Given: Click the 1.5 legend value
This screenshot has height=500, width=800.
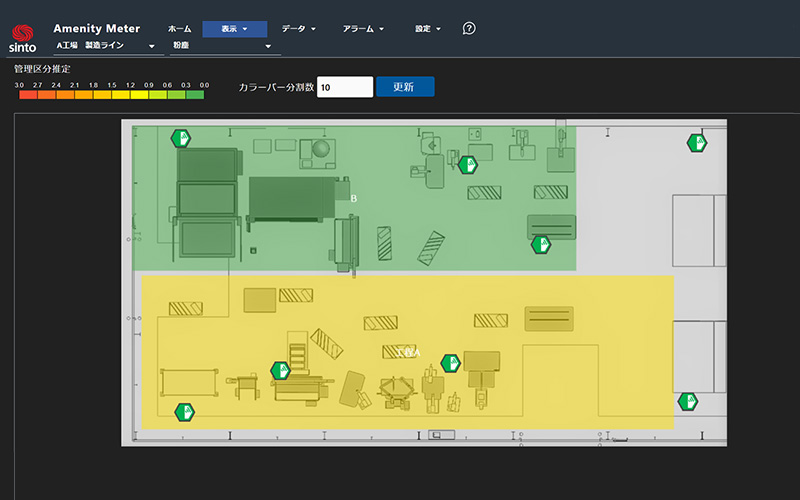Looking at the screenshot, I should pos(112,85).
